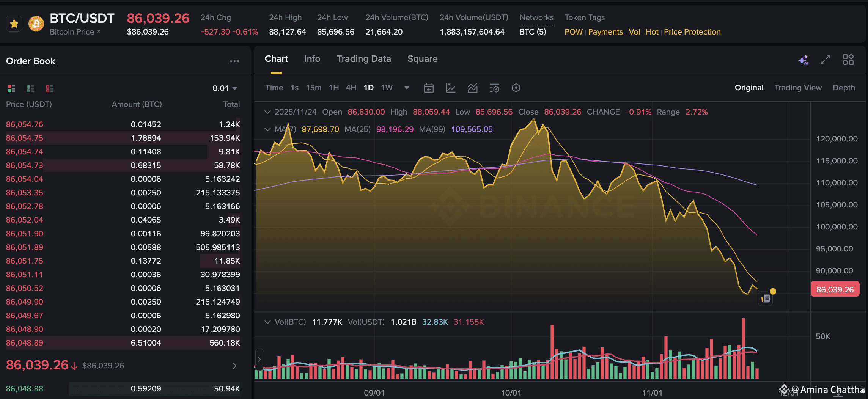Show buy orders only view
868x399 pixels.
(x=30, y=88)
